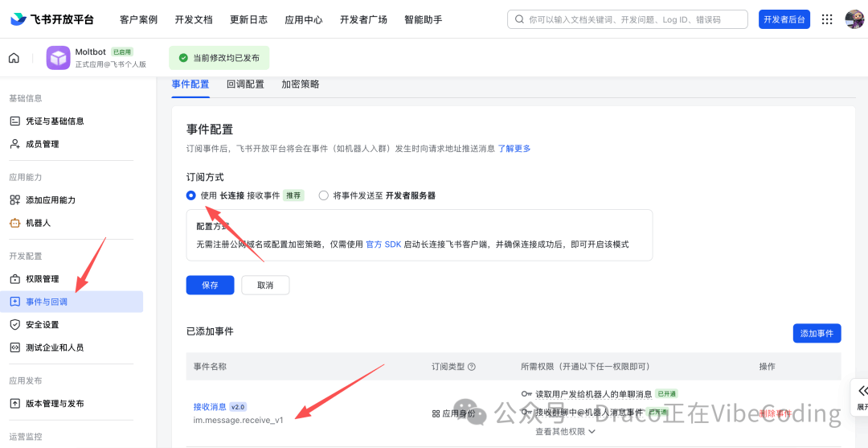
Task: Open 机器人 in the sidebar
Action: pyautogui.click(x=38, y=223)
